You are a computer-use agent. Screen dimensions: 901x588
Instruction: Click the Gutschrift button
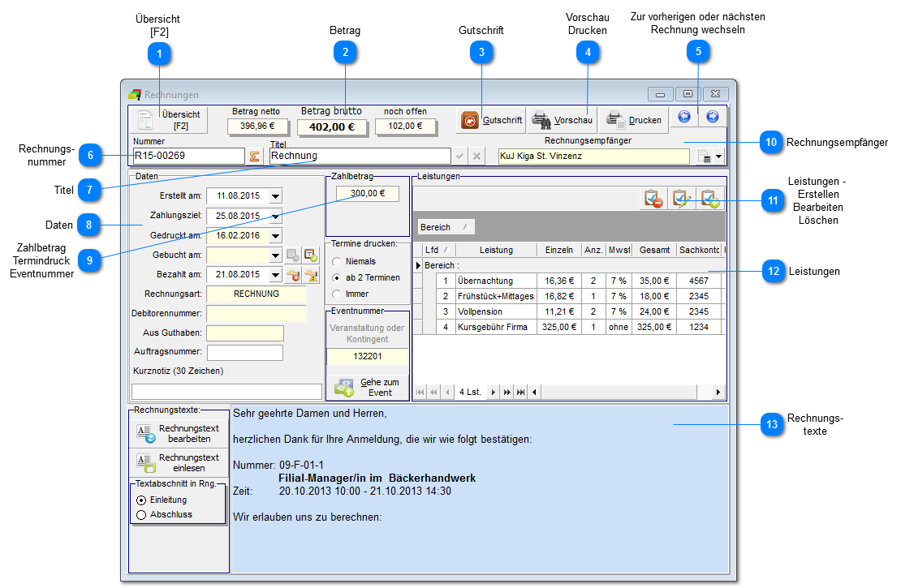tap(491, 120)
